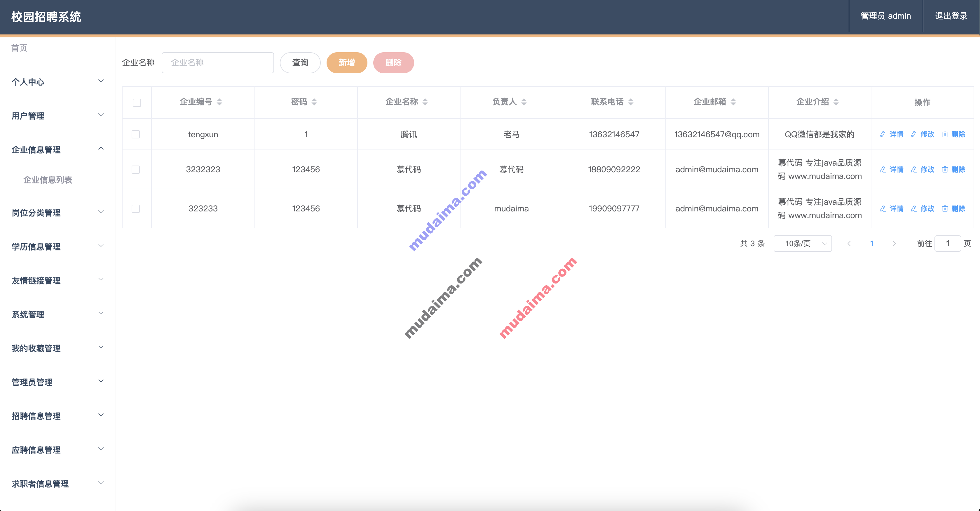Expand 管理员管理 sidebar menu
Image resolution: width=980 pixels, height=511 pixels.
(58, 382)
